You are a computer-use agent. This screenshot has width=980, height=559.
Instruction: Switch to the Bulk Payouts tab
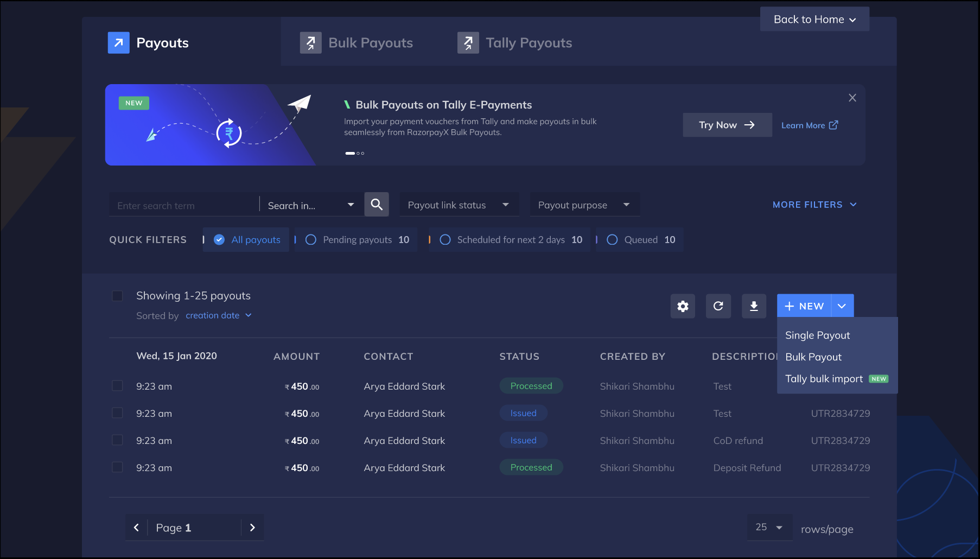(x=357, y=43)
